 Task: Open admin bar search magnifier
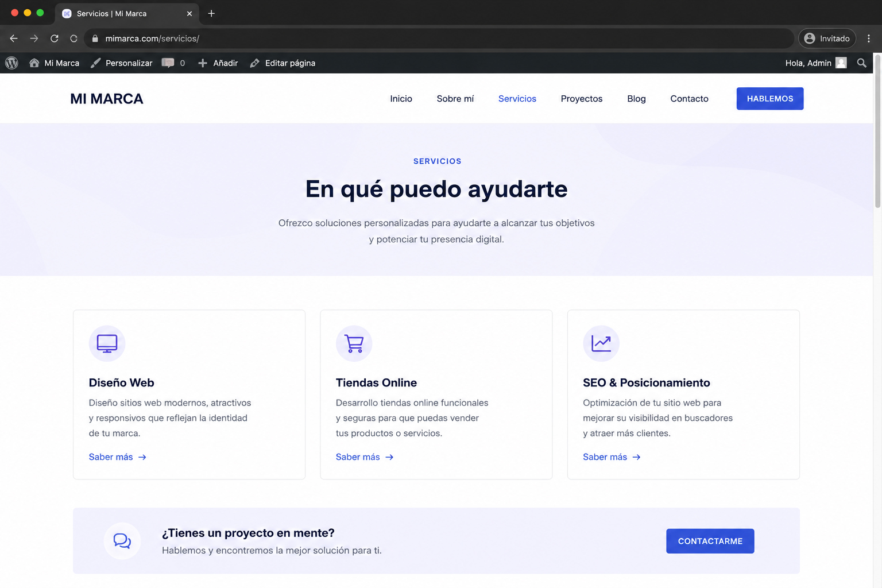861,63
